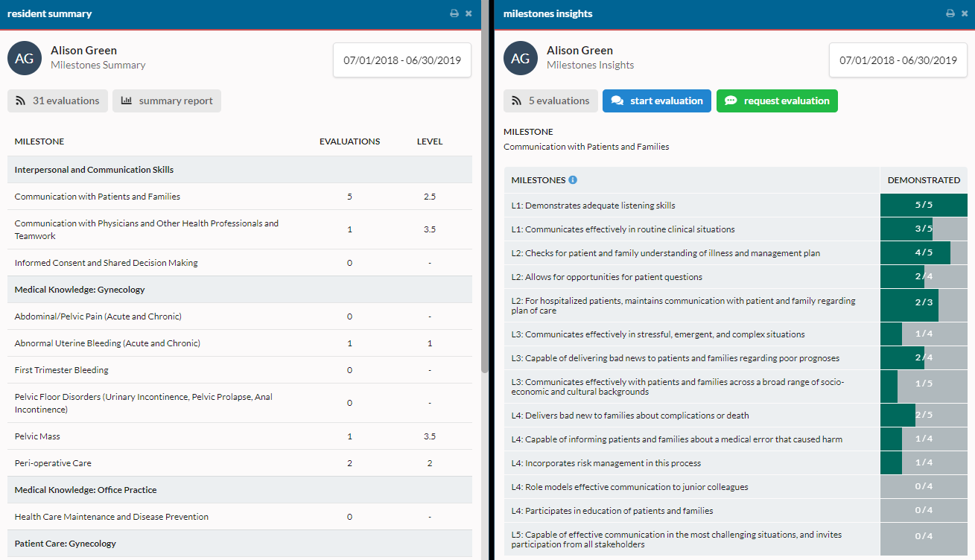The image size is (975, 560).
Task: Click level 3.5 value for Pelvic Mass
Action: [x=430, y=436]
